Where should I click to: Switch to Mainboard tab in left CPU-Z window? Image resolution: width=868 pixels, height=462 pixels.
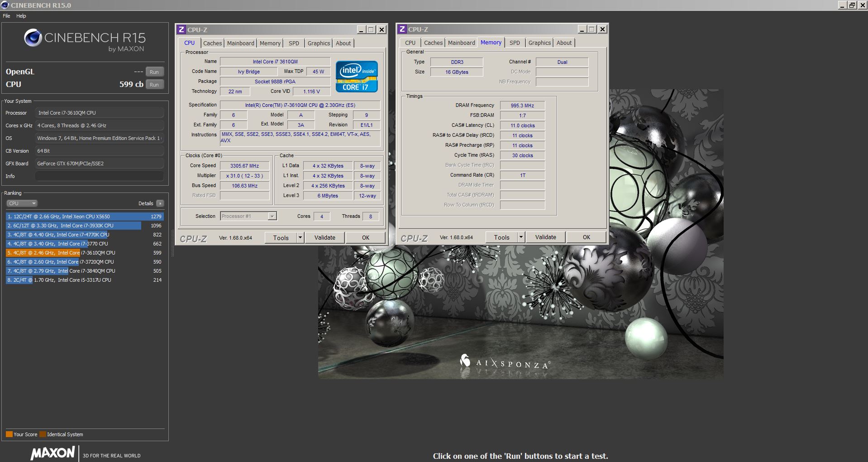(x=240, y=43)
